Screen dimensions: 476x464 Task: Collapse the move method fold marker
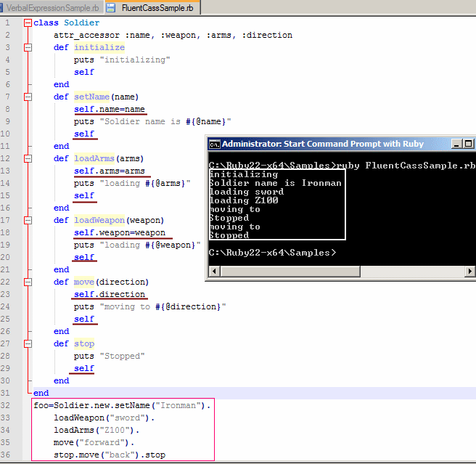(28, 282)
